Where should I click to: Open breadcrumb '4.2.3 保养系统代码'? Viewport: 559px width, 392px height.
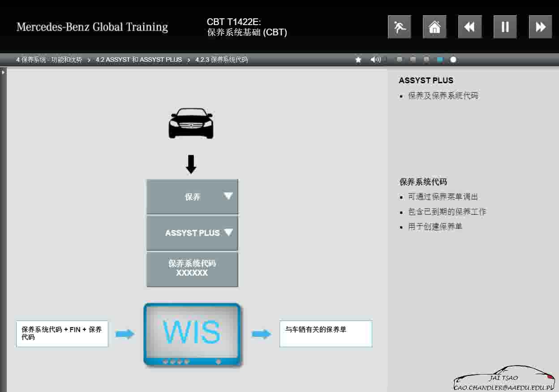point(222,60)
